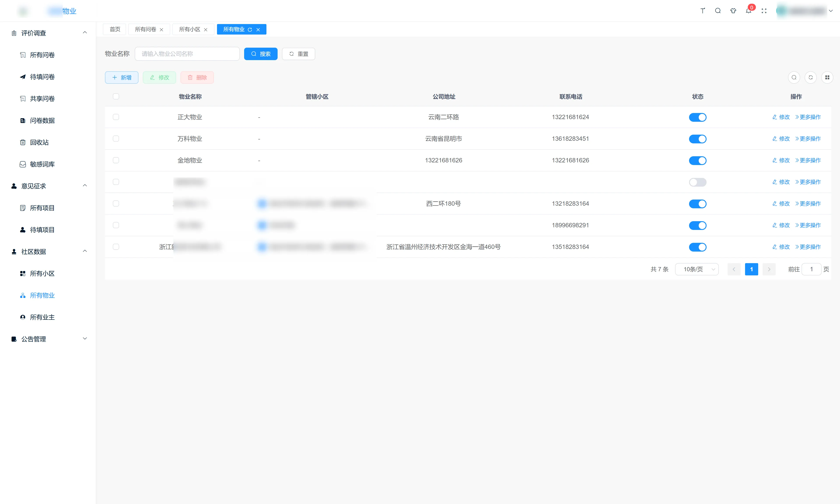Check the checkbox for the 万科物业 row

click(116, 139)
